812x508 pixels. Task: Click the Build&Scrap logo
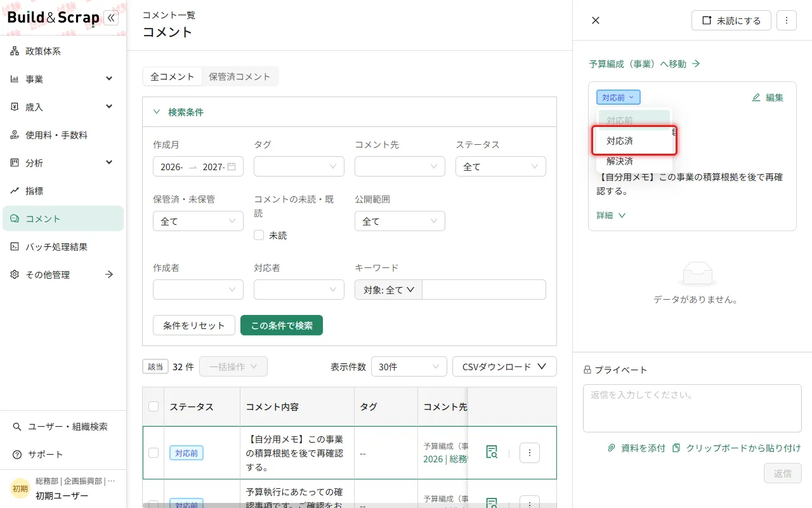[x=53, y=18]
